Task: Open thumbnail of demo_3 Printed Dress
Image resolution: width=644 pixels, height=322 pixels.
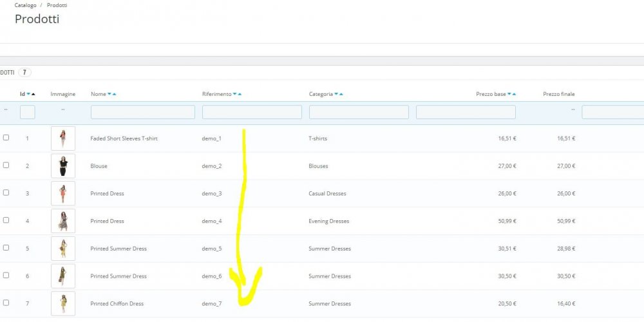Action: point(63,193)
